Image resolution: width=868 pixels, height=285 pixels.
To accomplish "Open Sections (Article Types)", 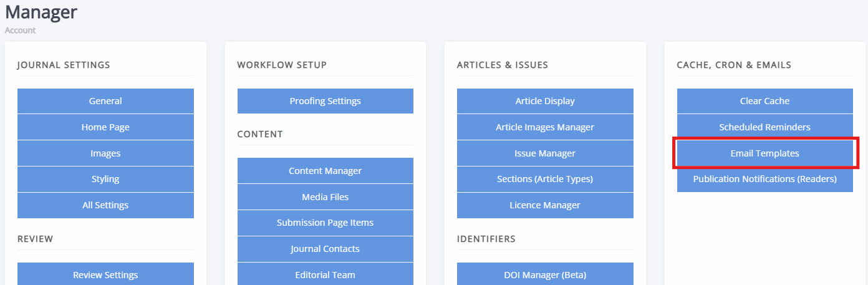I will (x=545, y=179).
